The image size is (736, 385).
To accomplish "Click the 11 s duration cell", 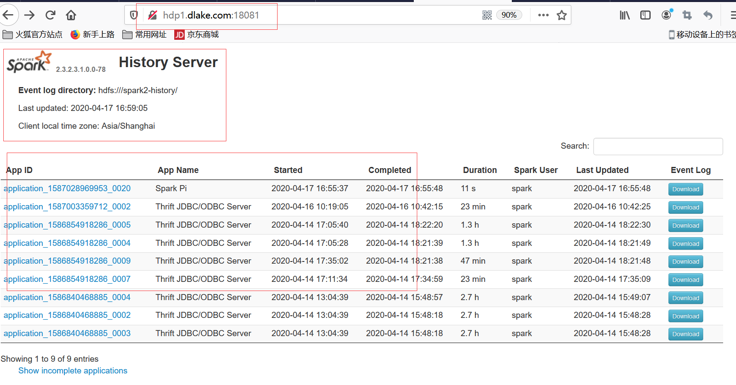I will click(x=468, y=188).
